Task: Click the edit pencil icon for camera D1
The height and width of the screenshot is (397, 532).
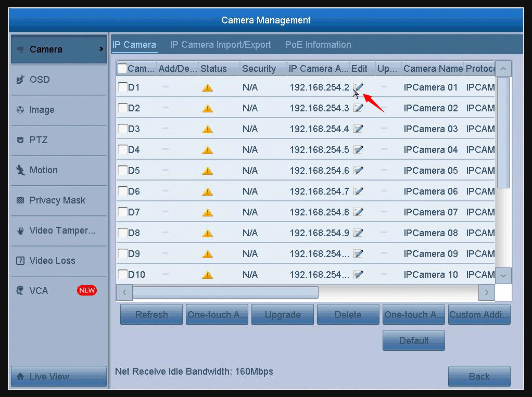Action: coord(358,87)
